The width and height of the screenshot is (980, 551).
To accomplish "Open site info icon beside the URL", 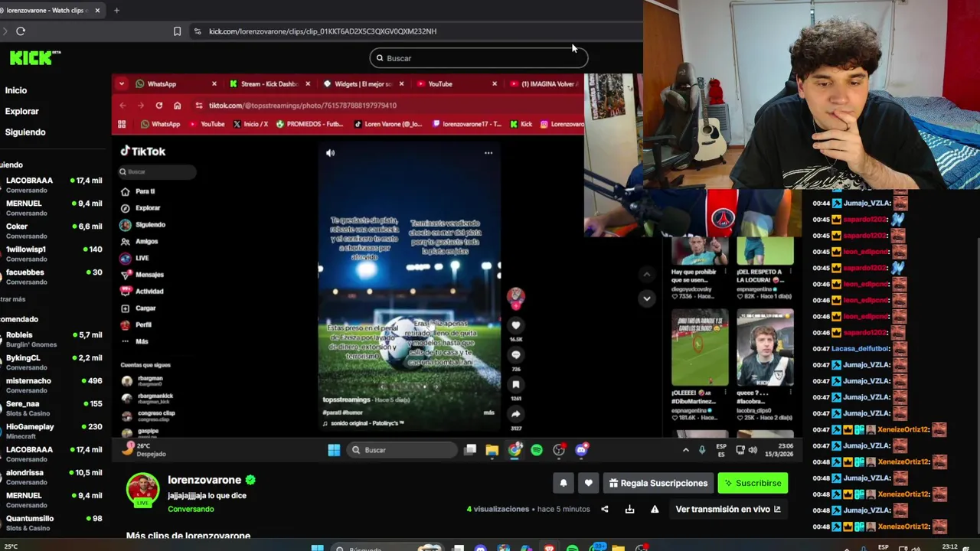I will [198, 31].
